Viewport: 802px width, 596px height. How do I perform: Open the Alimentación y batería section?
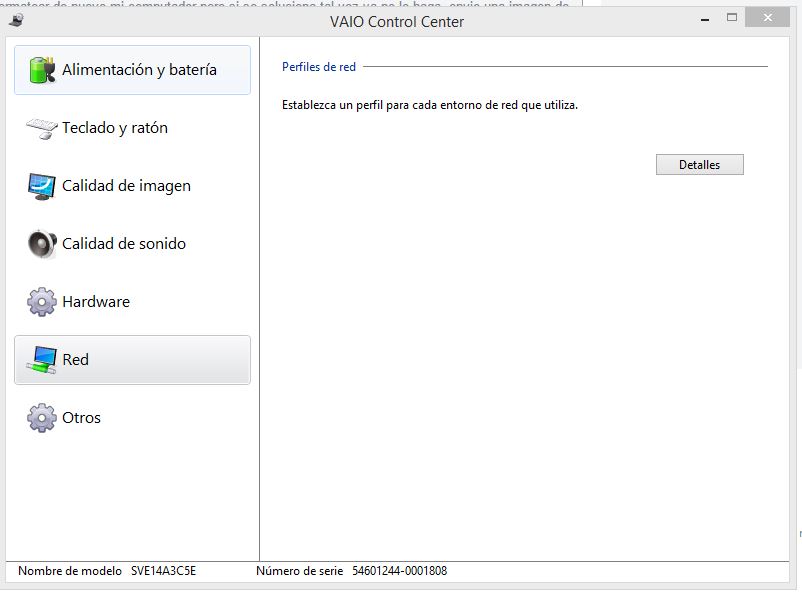139,70
